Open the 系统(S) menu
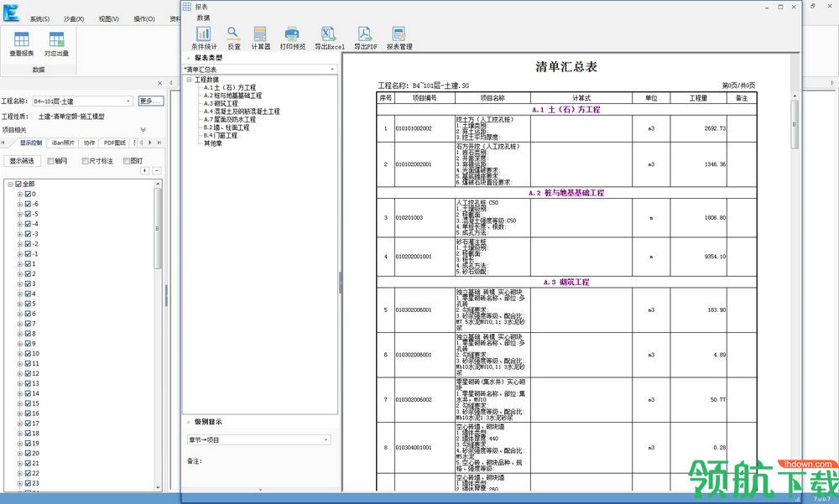Viewport: 839px width, 504px height. [x=39, y=18]
